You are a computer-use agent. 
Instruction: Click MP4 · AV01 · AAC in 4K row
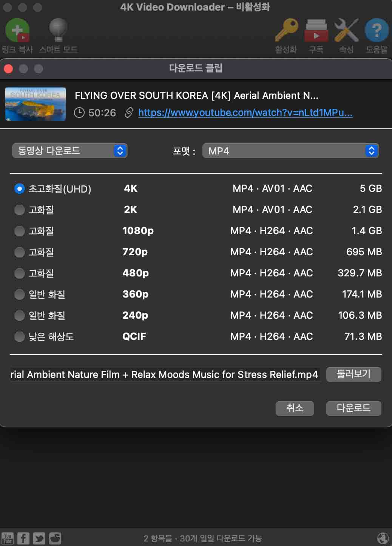pos(272,188)
